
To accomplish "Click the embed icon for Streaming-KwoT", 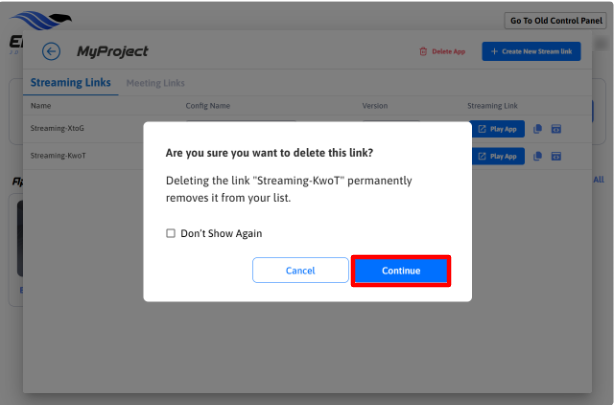I will pyautogui.click(x=556, y=156).
